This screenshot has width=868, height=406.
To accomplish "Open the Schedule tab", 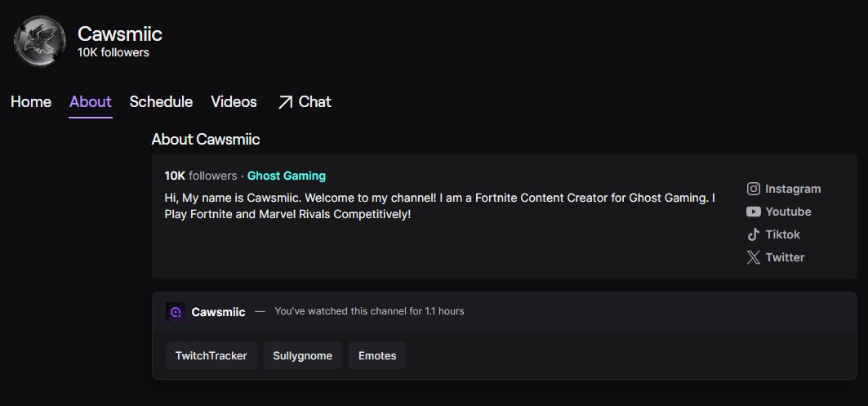I will 161,102.
